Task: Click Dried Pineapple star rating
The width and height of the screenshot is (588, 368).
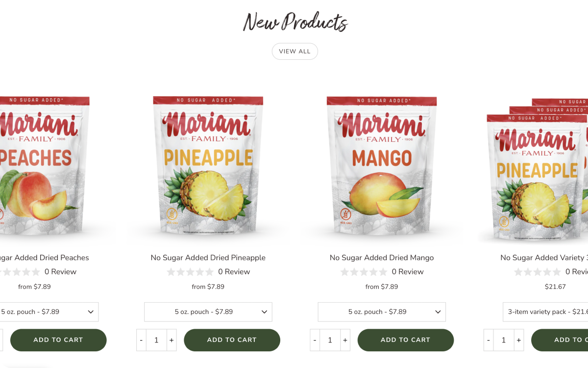Action: coord(190,272)
